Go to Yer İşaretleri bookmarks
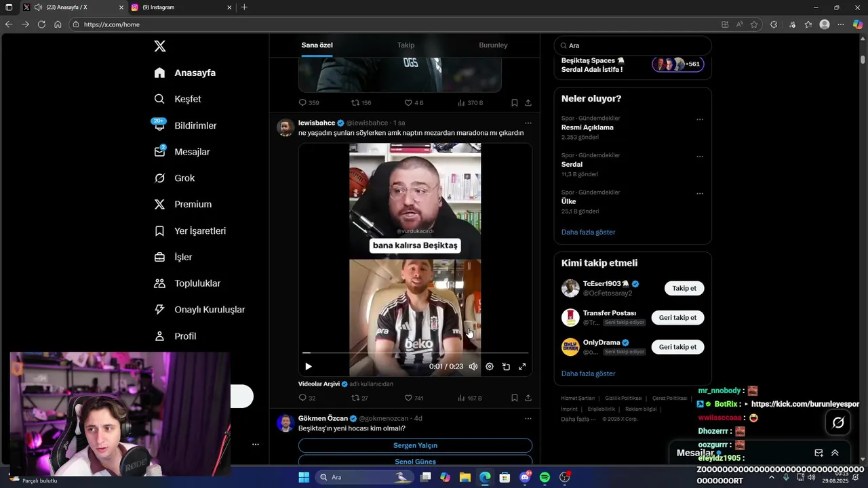The image size is (868, 488). (x=190, y=230)
